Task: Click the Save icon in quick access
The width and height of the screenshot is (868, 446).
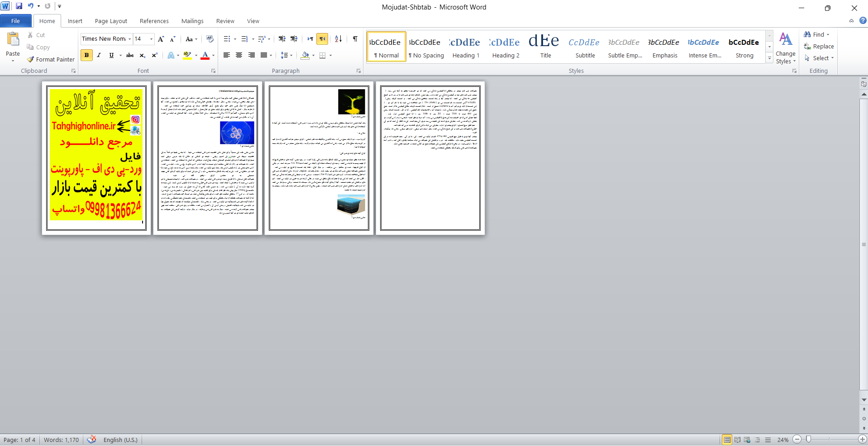Action: pyautogui.click(x=19, y=6)
